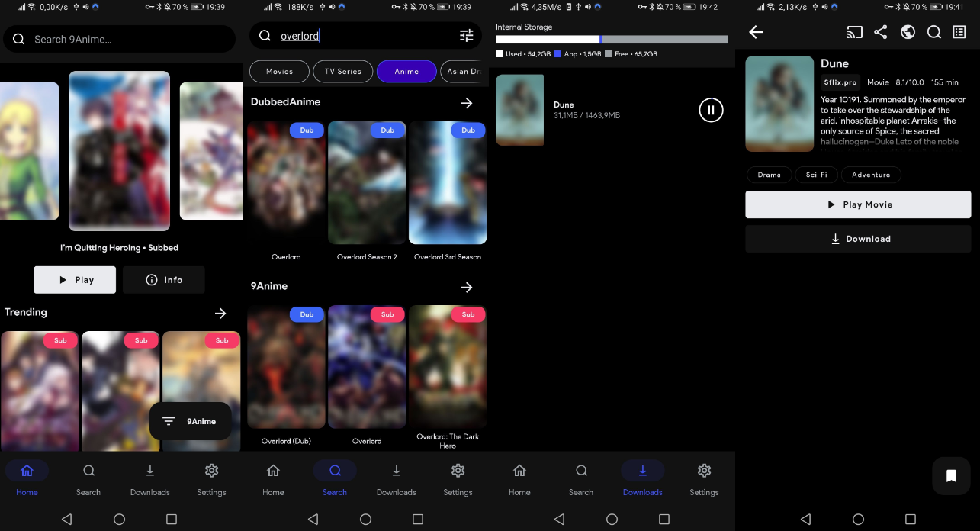Select Home tab in first screen's bottom bar

(27, 479)
